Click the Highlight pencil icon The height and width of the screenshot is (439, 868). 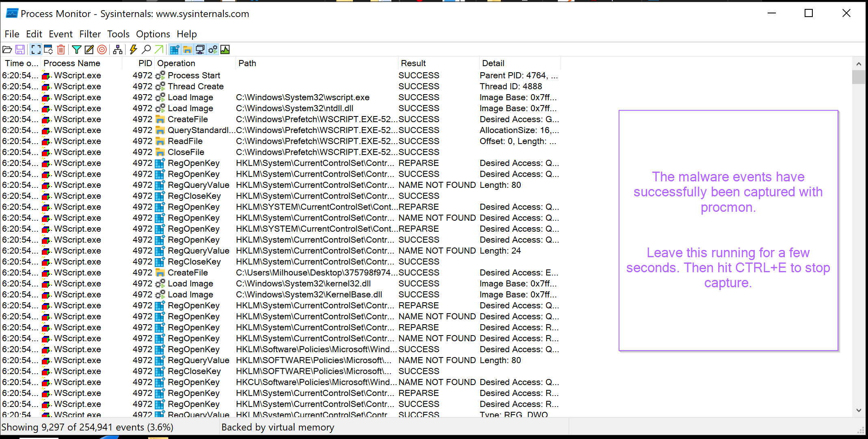tap(89, 49)
